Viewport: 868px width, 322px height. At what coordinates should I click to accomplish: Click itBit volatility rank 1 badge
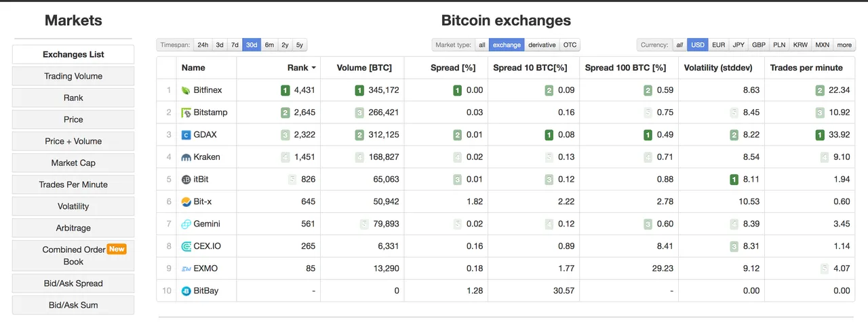tap(734, 180)
